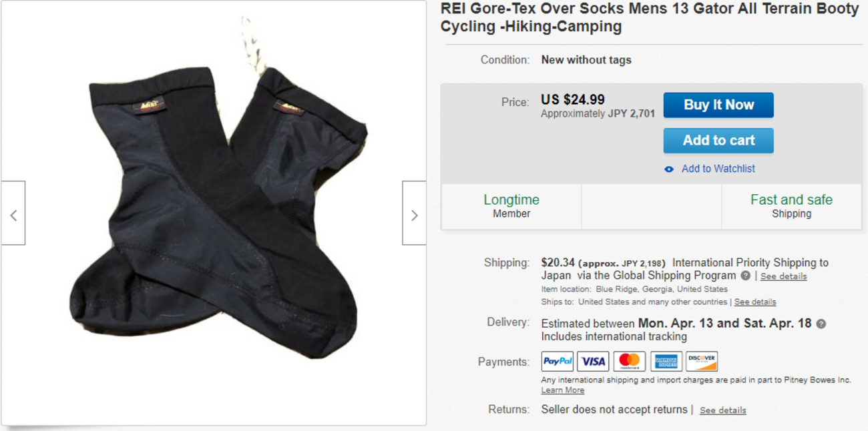This screenshot has height=431, width=868.
Task: Open See details for the returns policy
Action: [x=722, y=410]
